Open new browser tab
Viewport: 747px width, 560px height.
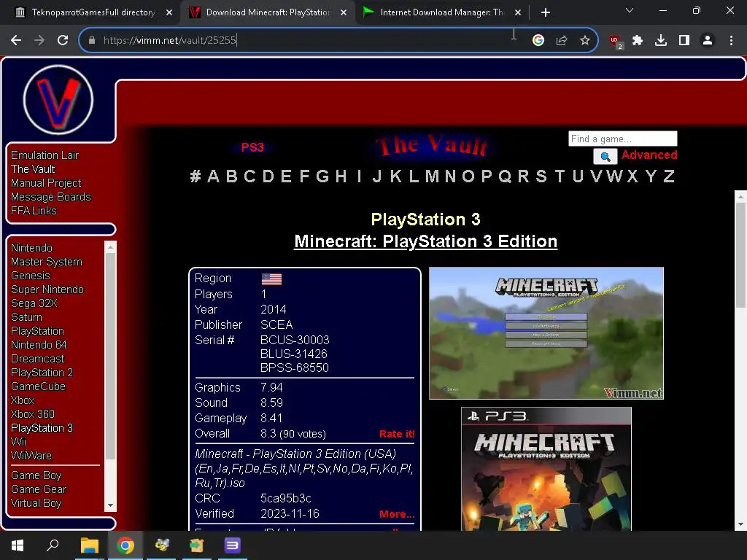(x=546, y=12)
